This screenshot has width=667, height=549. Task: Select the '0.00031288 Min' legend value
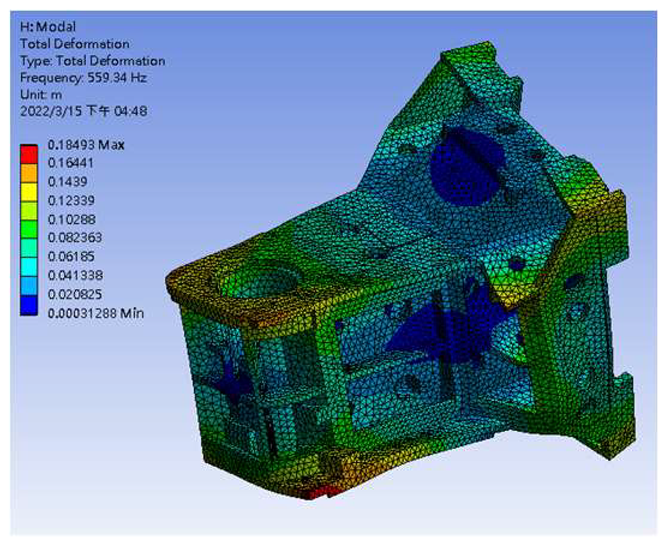coord(96,314)
